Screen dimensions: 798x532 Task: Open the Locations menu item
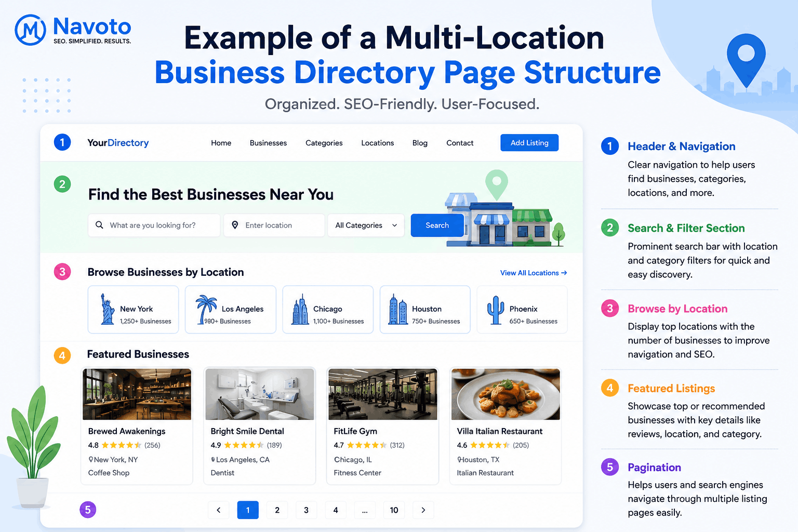[x=378, y=143]
